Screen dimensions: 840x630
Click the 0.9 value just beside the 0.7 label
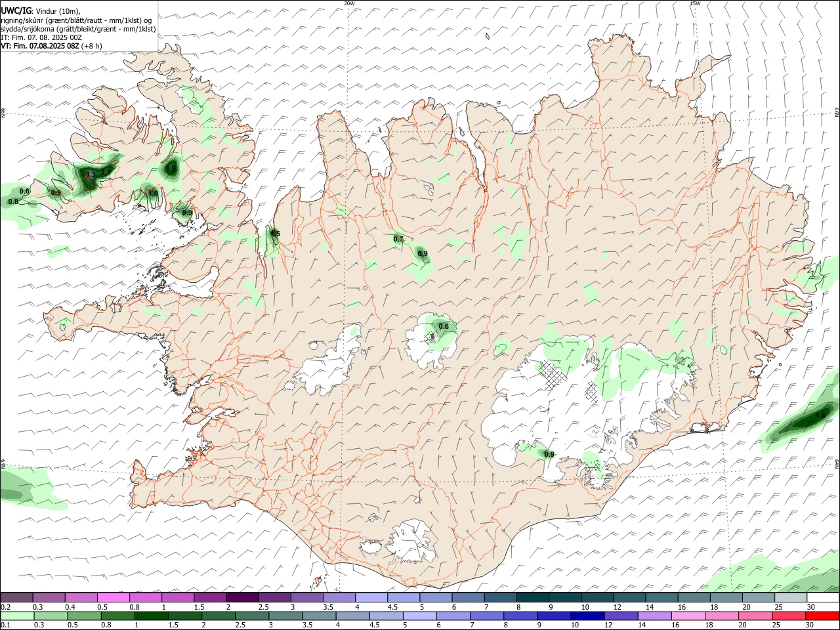point(423,254)
